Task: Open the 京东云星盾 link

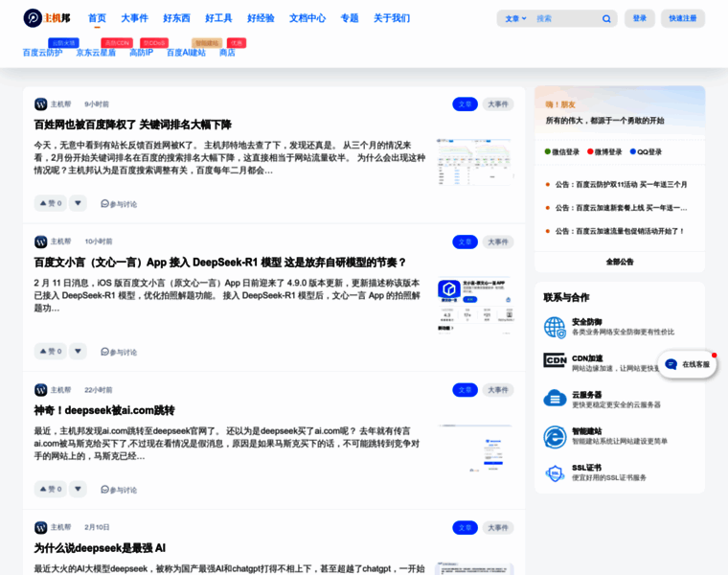Action: tap(96, 53)
